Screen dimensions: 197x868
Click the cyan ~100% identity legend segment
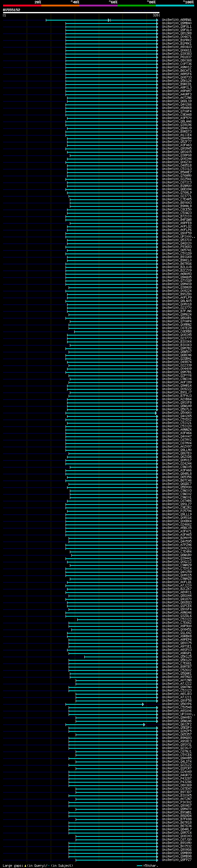[x=175, y=6]
